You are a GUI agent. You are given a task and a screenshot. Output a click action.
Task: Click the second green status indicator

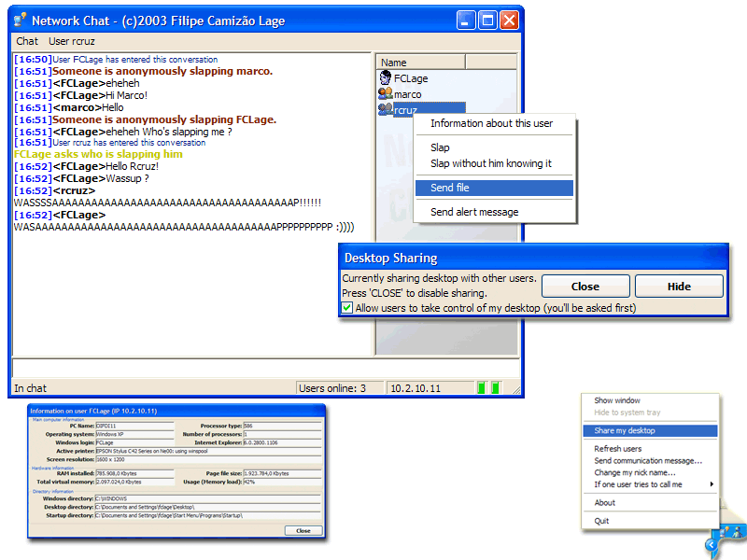[x=496, y=387]
